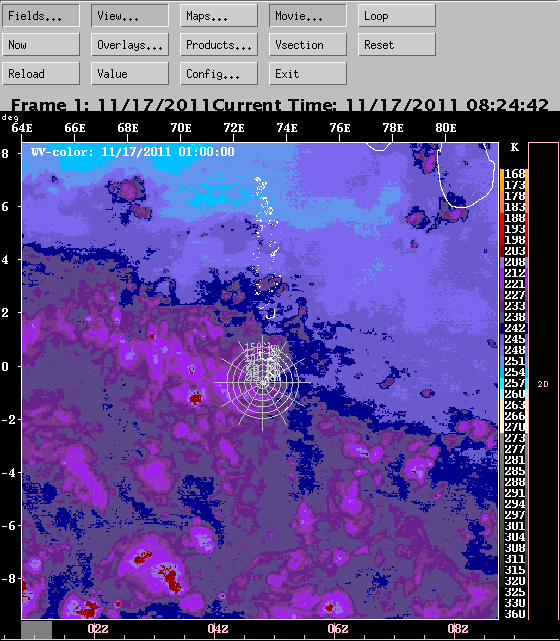
Task: Open the View... options
Action: [x=130, y=16]
